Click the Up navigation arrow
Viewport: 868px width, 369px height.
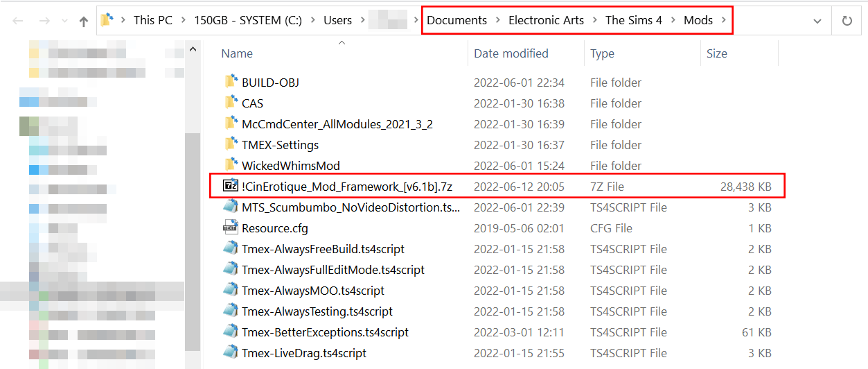tap(84, 21)
